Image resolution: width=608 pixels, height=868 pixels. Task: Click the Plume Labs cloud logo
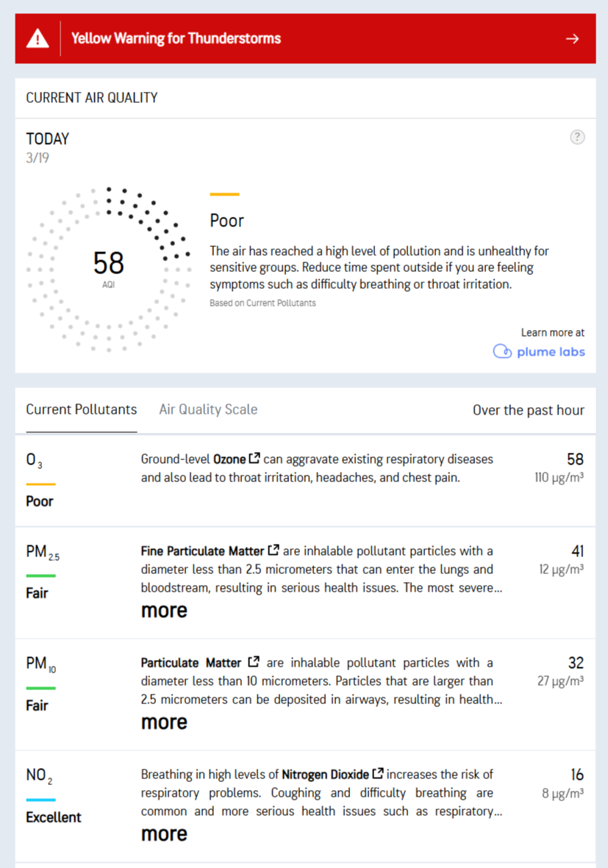[502, 351]
